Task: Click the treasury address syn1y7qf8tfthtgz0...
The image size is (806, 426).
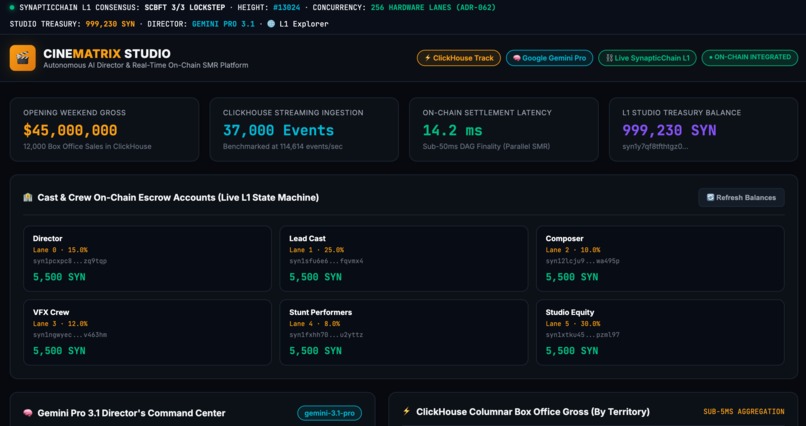Action: coord(655,146)
